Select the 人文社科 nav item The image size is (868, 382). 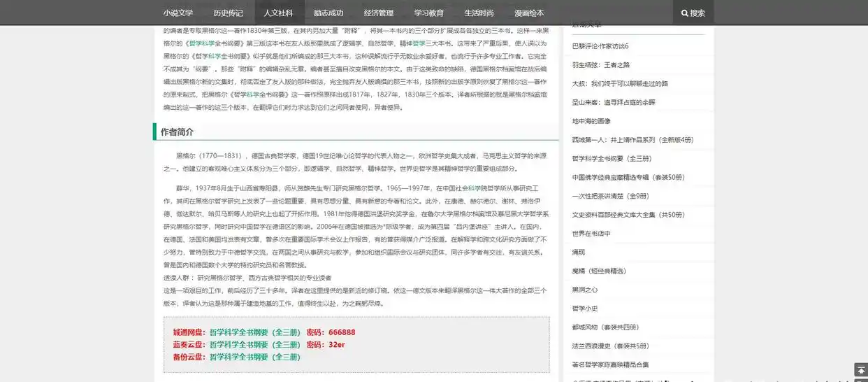click(278, 13)
